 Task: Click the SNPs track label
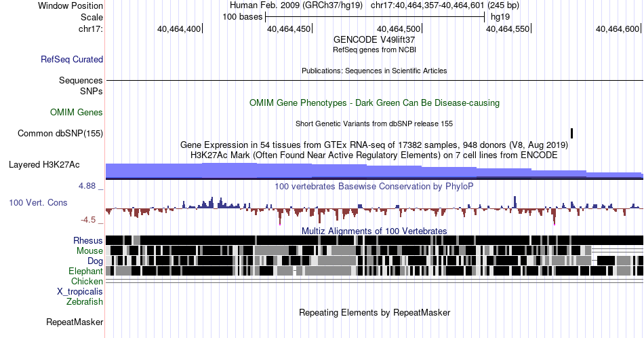click(x=92, y=91)
